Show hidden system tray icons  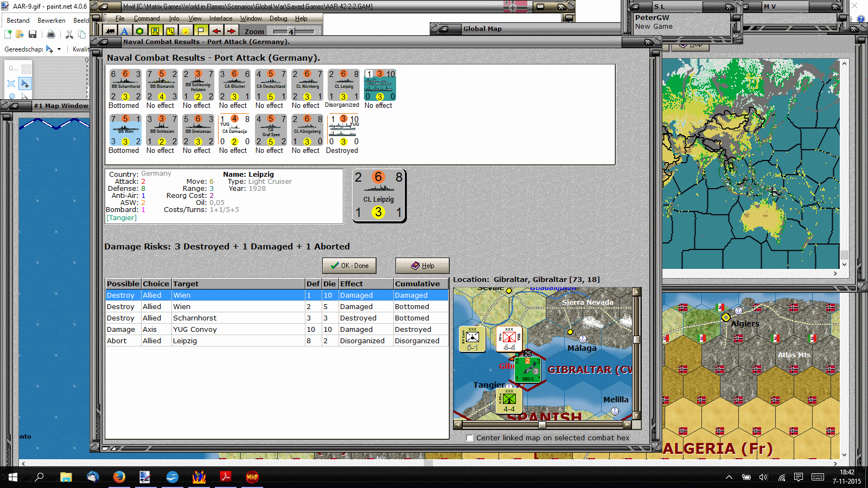[729, 477]
